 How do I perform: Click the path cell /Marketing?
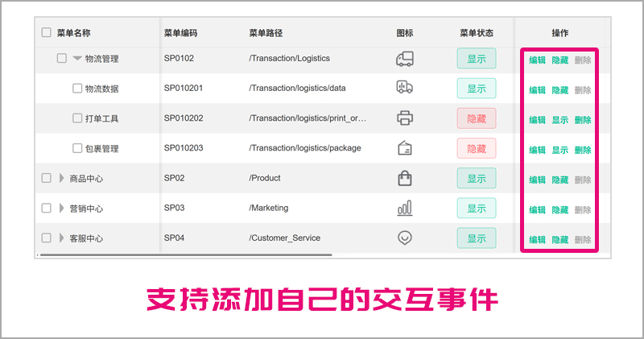click(x=269, y=208)
